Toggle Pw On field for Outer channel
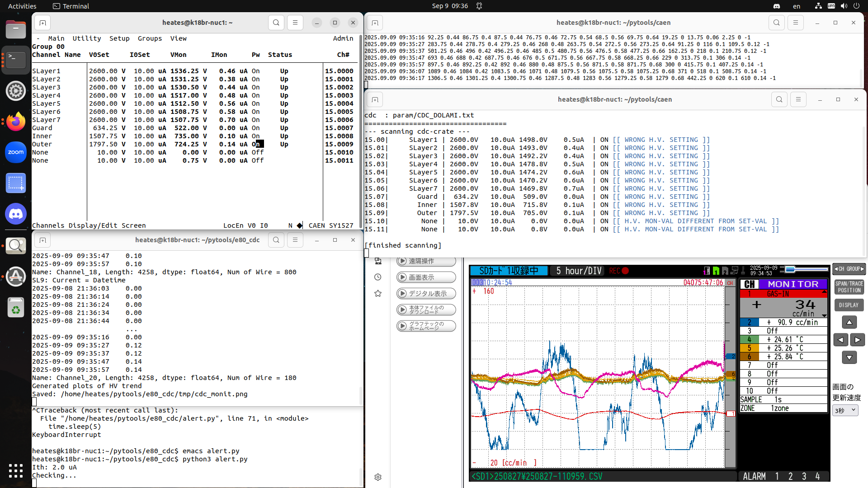 pyautogui.click(x=258, y=144)
